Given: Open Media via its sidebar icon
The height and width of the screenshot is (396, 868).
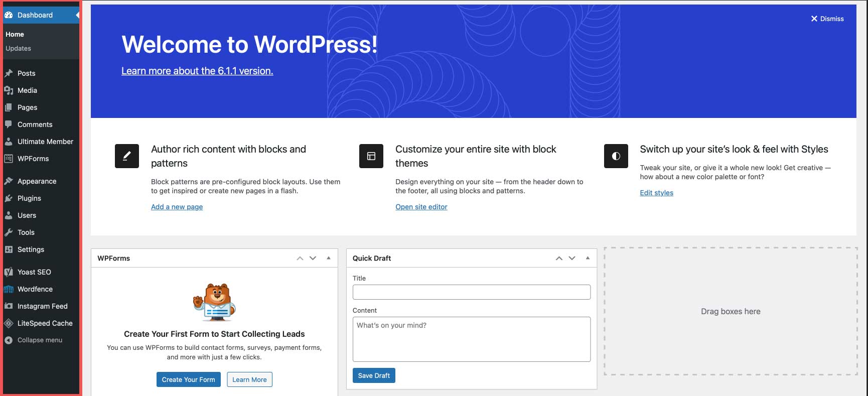Looking at the screenshot, I should pos(9,90).
